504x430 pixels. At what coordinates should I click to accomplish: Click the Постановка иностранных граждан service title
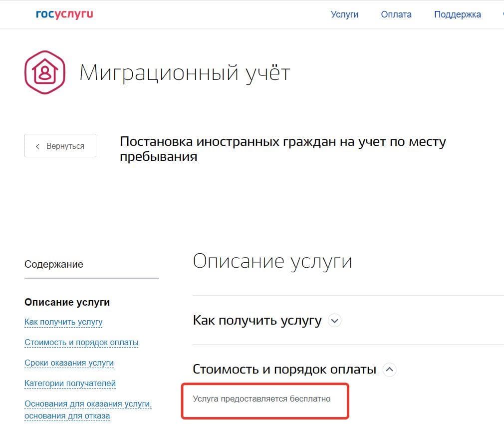tap(282, 149)
